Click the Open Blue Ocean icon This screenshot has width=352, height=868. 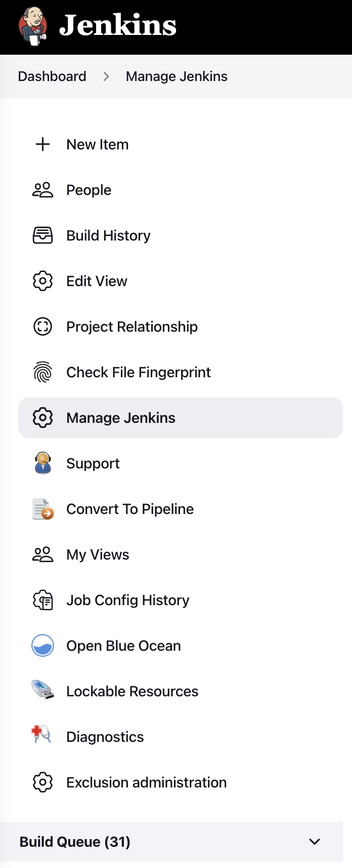tap(43, 646)
